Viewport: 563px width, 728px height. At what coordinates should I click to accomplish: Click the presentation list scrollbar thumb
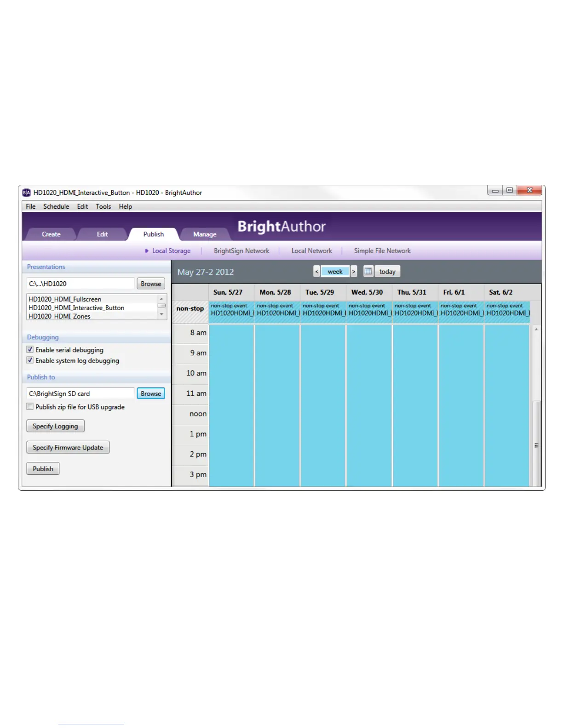pos(161,306)
